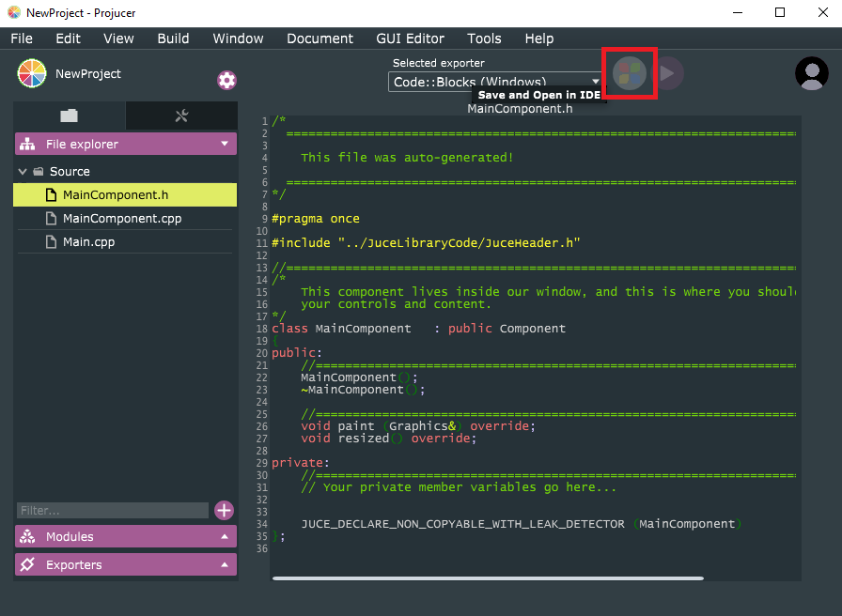This screenshot has height=616, width=842.
Task: Open project settings gear icon
Action: [226, 81]
